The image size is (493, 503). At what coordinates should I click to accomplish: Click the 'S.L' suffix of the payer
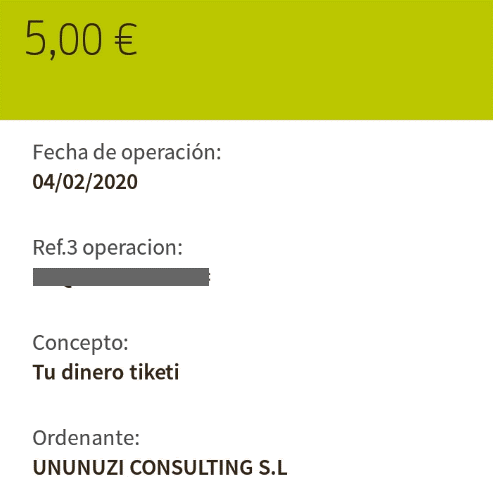click(273, 467)
